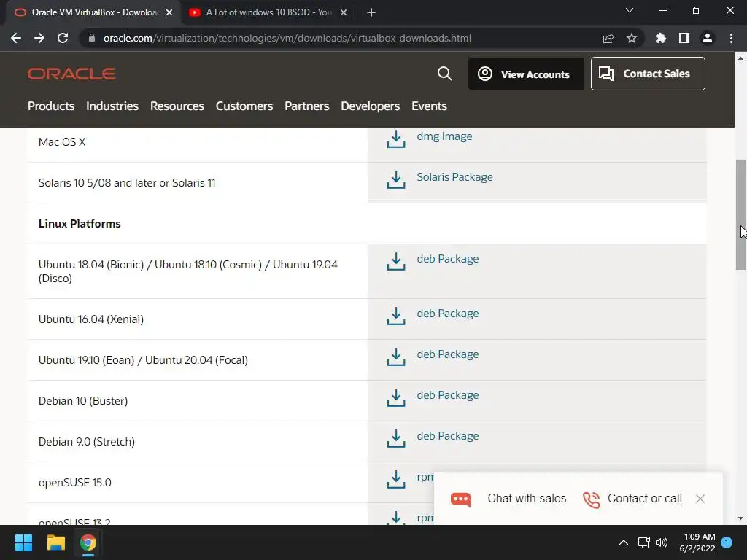Click the Solaris Package link

pos(455,177)
